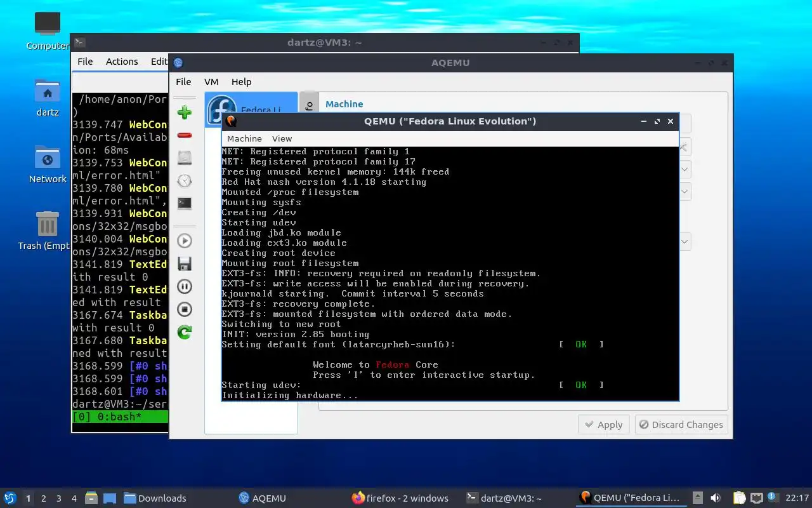812x508 pixels.
Task: Switch to QEMU Fedora taskbar entry
Action: pos(630,498)
